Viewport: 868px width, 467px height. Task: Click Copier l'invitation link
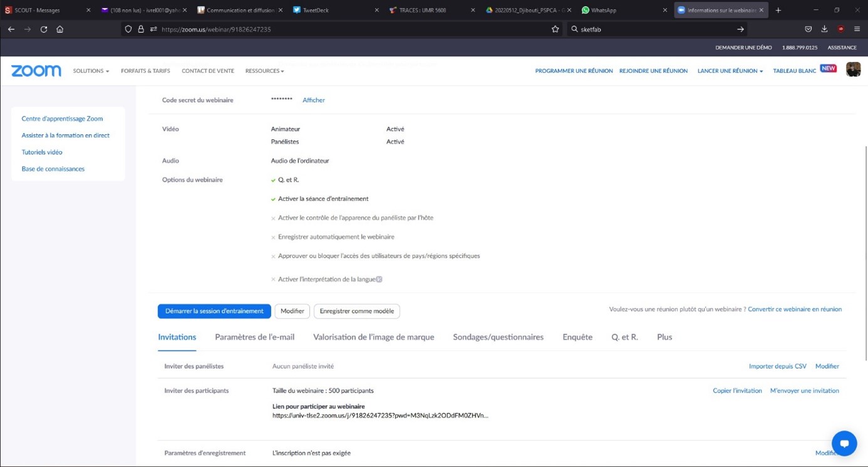click(x=737, y=391)
